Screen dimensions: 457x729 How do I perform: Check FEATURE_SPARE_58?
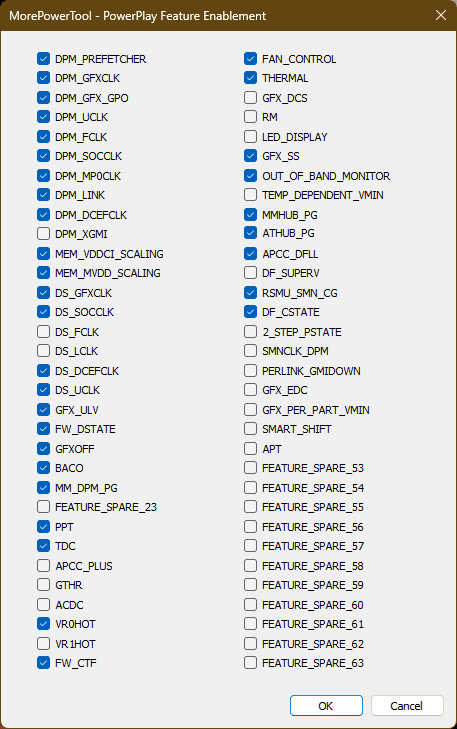(x=250, y=566)
